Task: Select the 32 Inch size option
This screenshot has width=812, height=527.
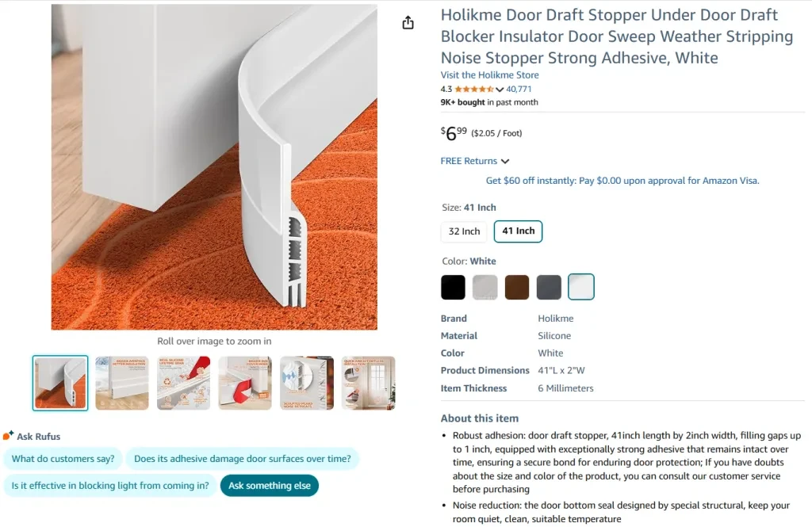Action: (464, 231)
